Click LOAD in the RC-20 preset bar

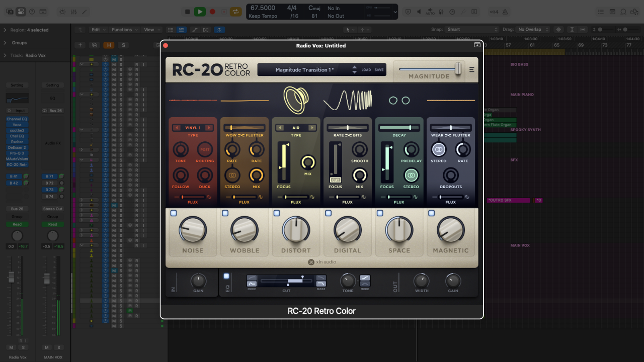pyautogui.click(x=366, y=70)
